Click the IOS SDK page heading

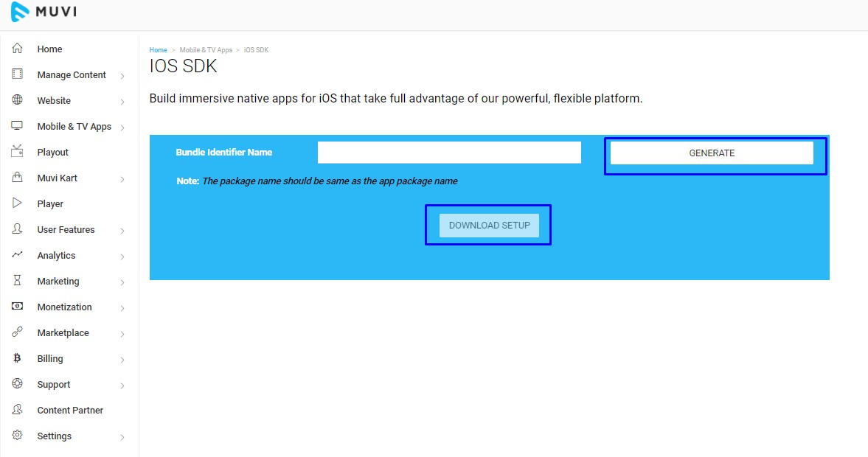tap(183, 66)
